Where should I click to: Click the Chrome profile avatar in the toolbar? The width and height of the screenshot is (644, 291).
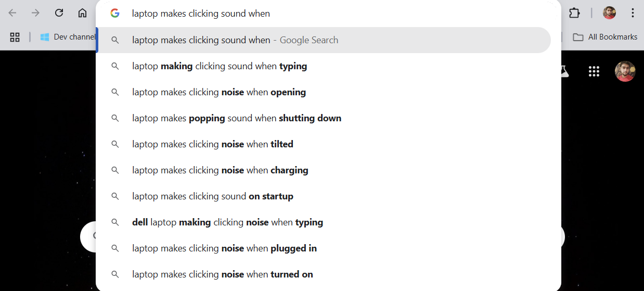(609, 13)
